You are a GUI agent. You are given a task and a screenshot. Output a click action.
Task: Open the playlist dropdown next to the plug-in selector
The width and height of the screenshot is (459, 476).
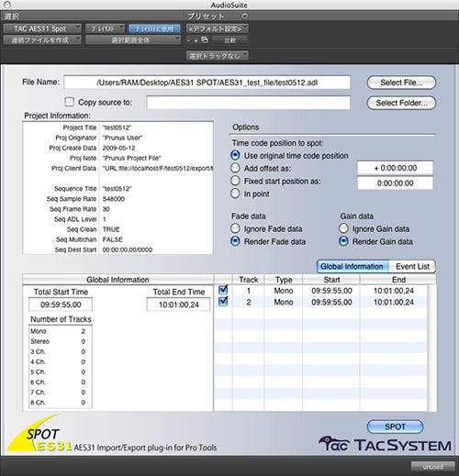[x=105, y=28]
